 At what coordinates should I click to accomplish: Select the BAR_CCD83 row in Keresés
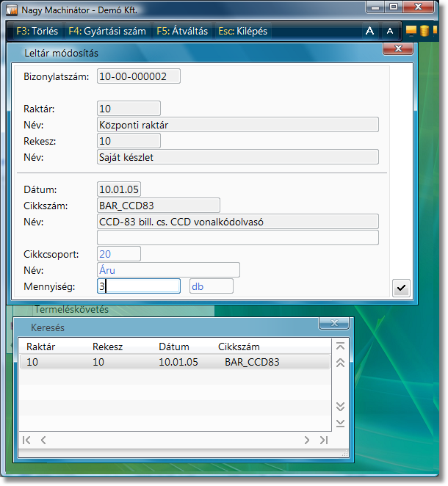[x=175, y=362]
